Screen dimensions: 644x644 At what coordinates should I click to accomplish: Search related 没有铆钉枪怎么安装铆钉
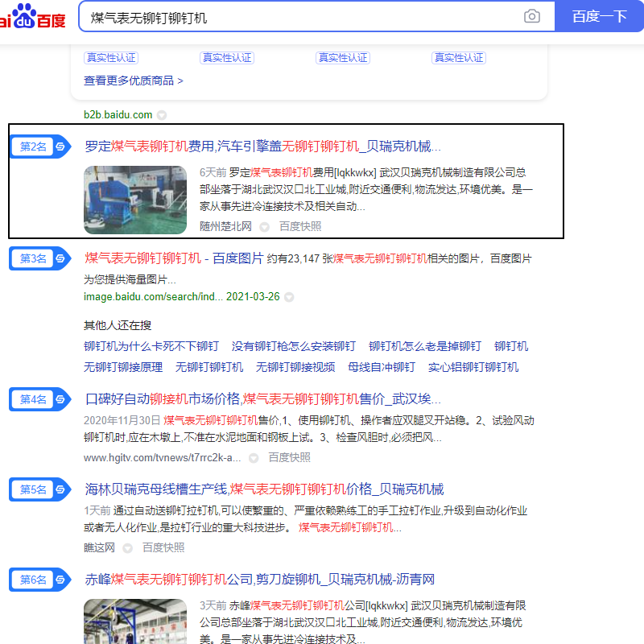294,346
